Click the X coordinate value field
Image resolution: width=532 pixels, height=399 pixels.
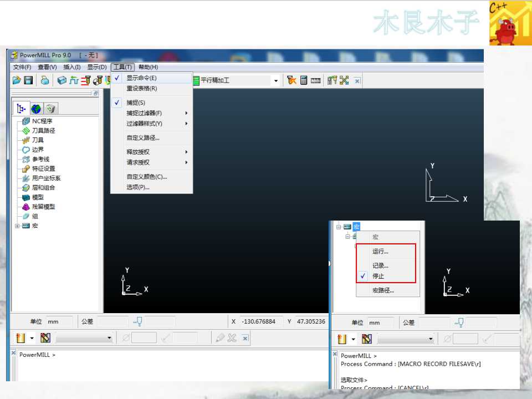click(260, 321)
